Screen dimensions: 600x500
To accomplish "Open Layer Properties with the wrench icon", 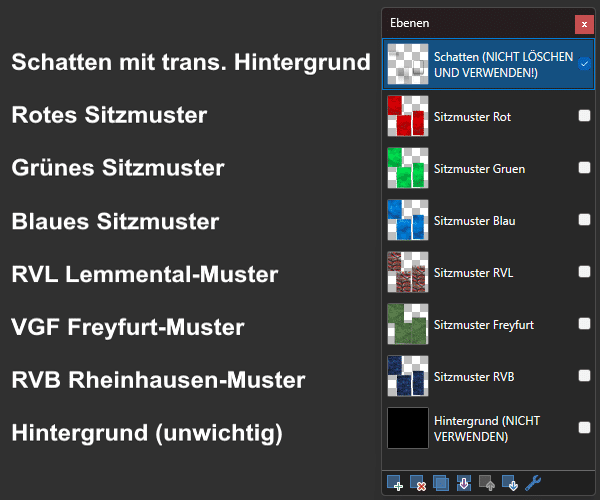I will [533, 483].
